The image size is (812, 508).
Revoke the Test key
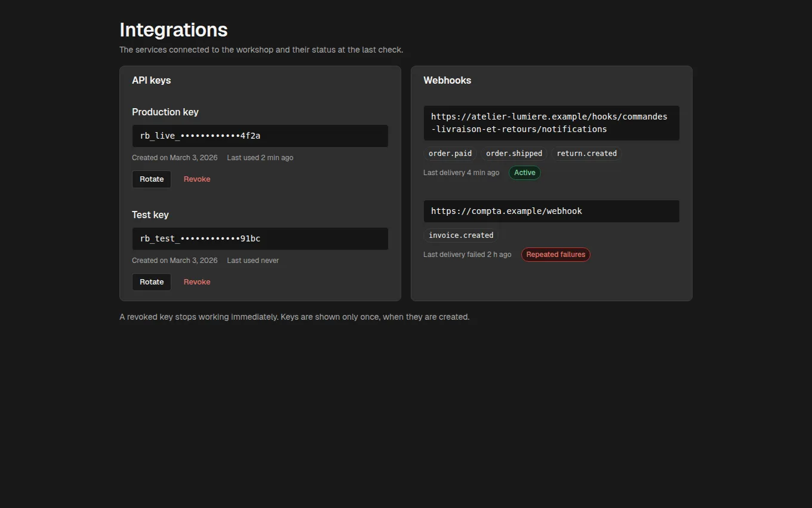(197, 282)
